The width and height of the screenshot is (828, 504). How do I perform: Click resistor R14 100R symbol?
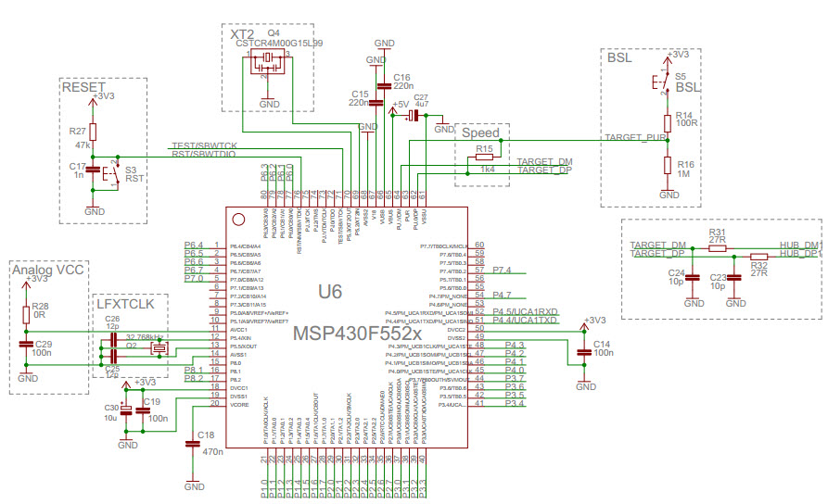coord(668,123)
